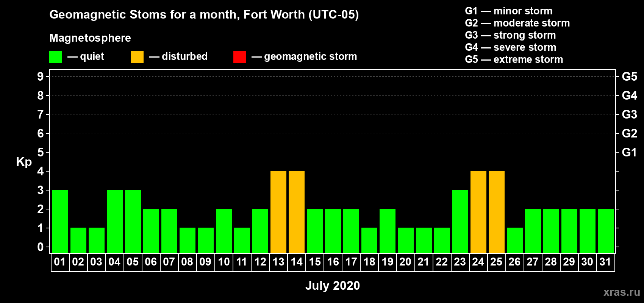Click the G1 level label on right axis
The image size is (644, 303).
coord(630,152)
